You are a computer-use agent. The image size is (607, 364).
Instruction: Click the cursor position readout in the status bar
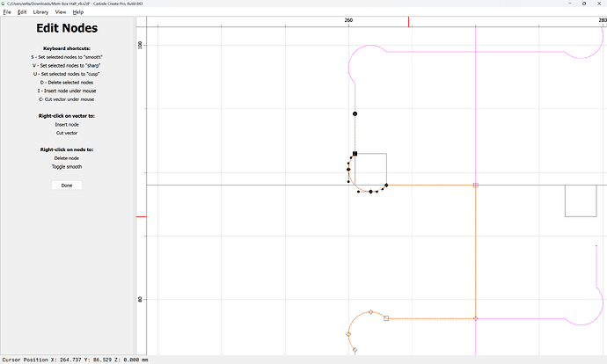point(75,360)
